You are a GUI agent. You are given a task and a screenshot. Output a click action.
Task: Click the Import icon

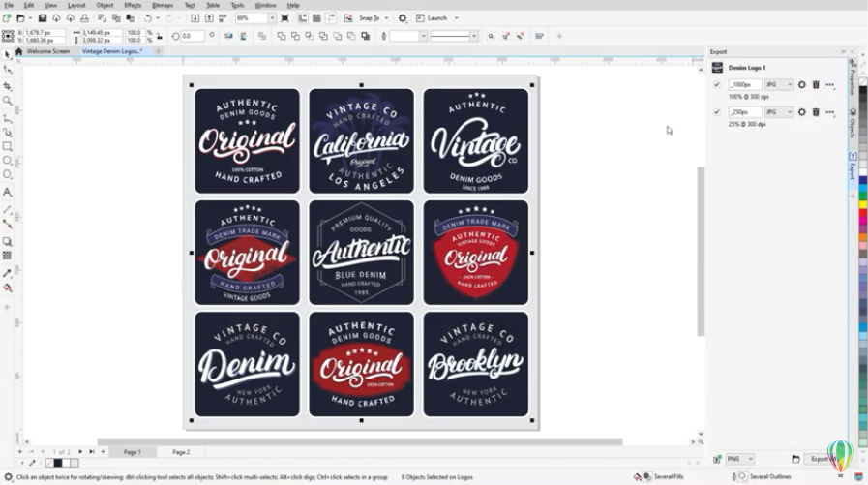[195, 18]
